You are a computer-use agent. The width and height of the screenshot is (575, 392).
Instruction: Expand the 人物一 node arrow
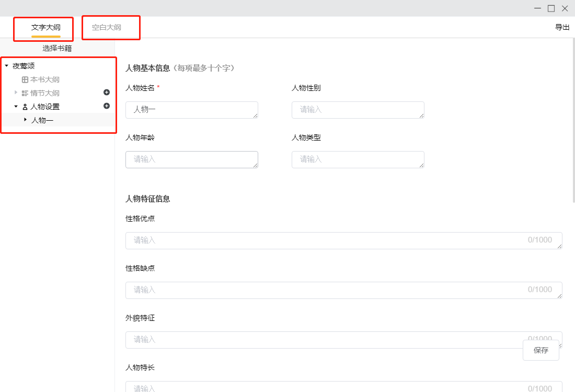25,120
